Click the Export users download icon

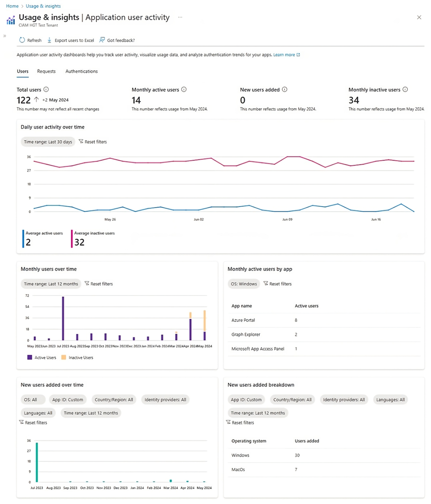coord(49,40)
